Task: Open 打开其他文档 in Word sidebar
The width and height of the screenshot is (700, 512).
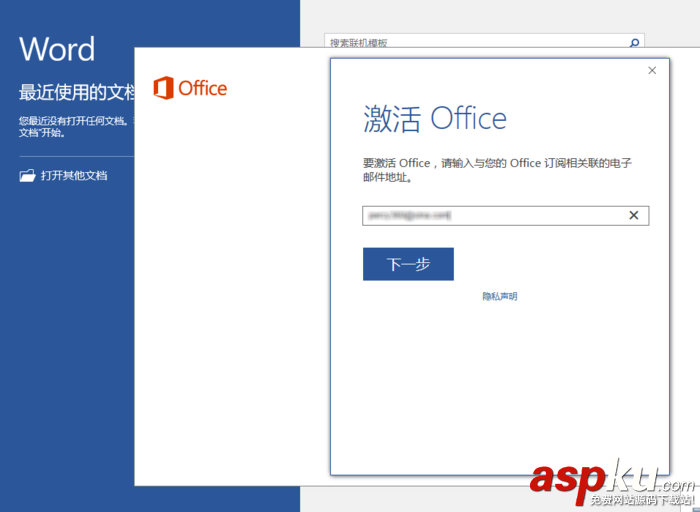Action: click(63, 175)
